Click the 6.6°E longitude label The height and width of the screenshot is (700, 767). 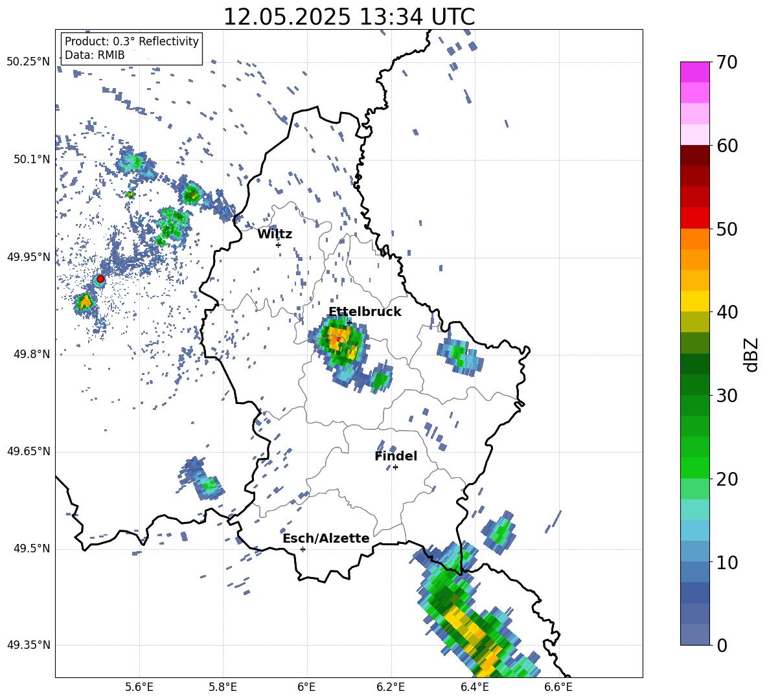coord(558,687)
